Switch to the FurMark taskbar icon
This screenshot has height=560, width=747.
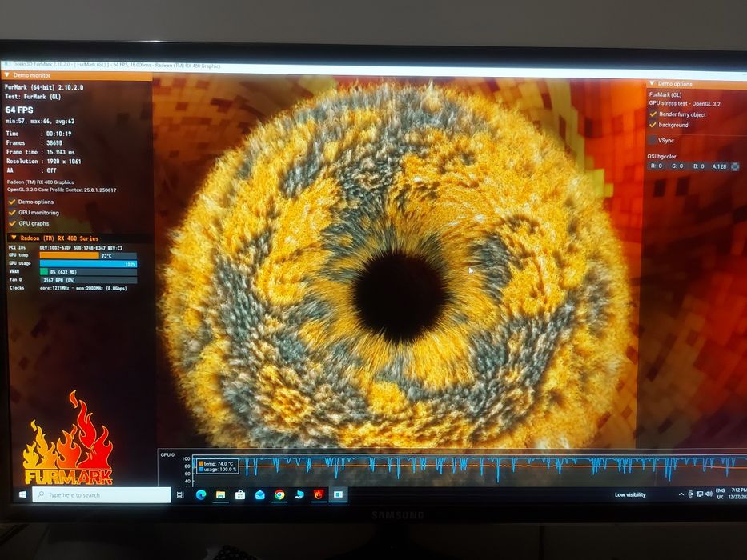point(319,494)
